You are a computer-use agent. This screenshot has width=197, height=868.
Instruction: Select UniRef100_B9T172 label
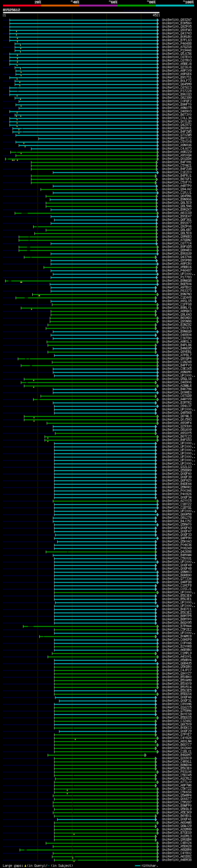point(177,139)
